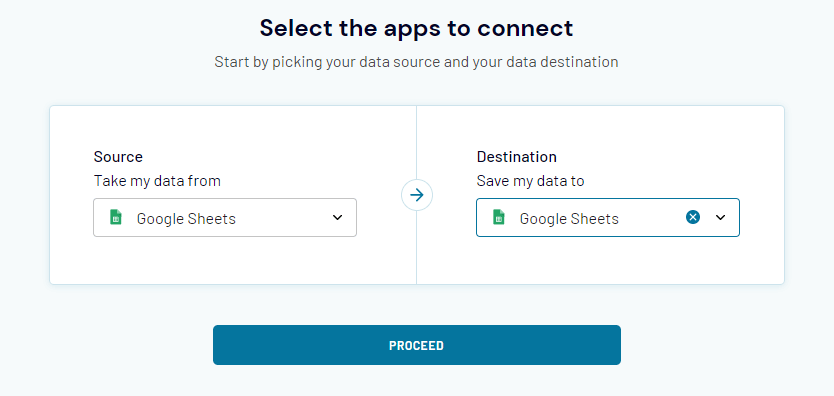Click the circular arrow icon between Source and Destination
This screenshot has height=396, width=834.
click(x=417, y=195)
